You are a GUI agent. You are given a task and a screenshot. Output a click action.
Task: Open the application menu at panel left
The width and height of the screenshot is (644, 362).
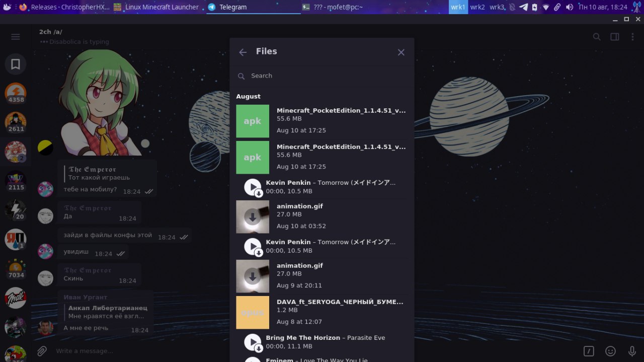7,7
